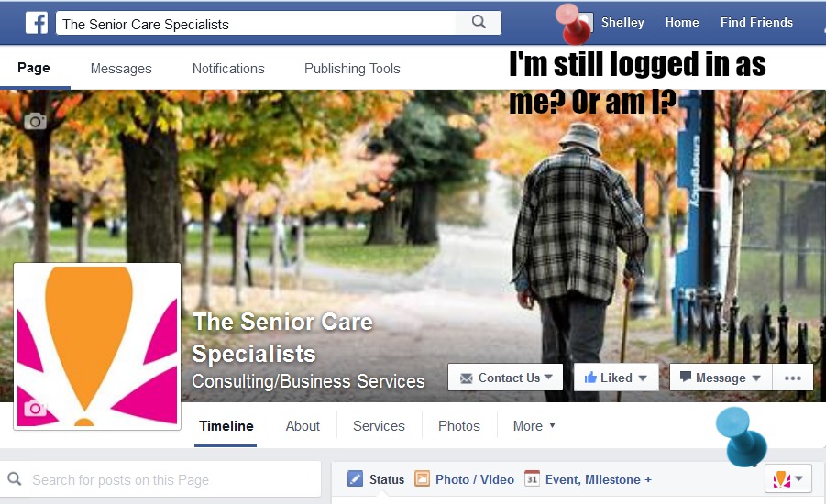Click the page profile picture thumbnail
This screenshot has height=504, width=826.
[97, 346]
